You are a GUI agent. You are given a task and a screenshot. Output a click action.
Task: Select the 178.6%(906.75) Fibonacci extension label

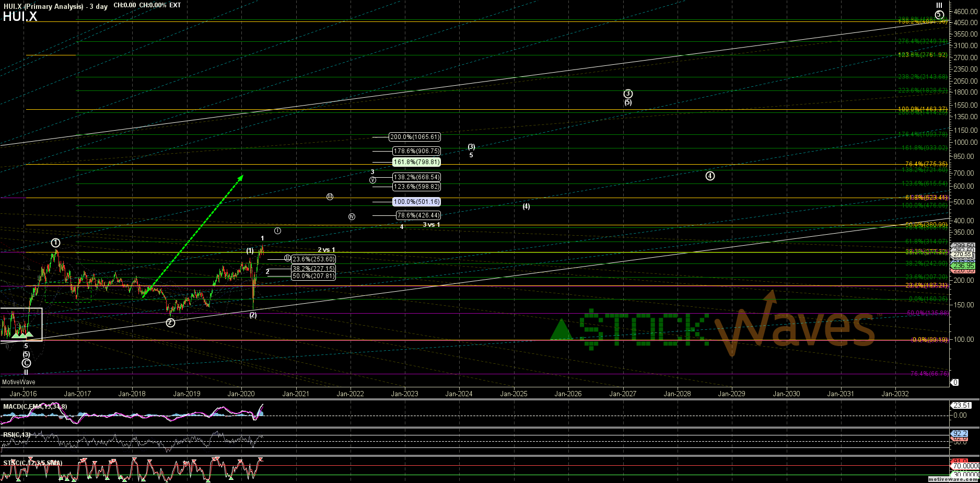pyautogui.click(x=416, y=151)
